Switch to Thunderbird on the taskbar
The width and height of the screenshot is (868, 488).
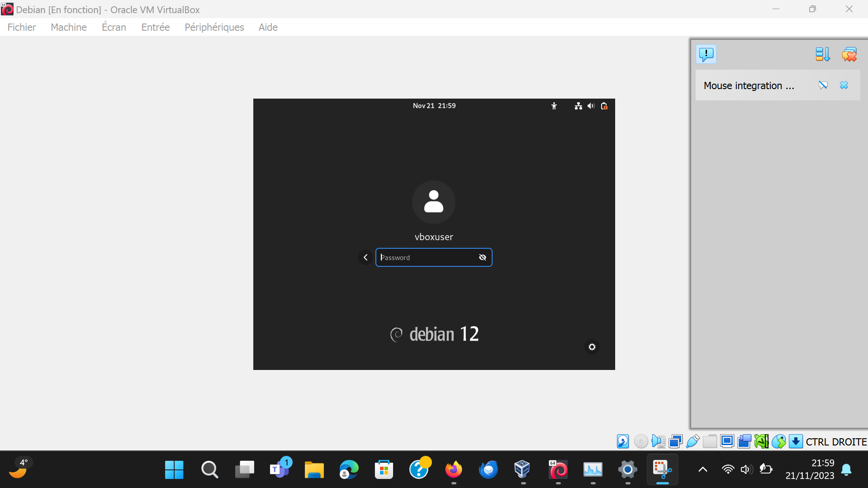[489, 470]
